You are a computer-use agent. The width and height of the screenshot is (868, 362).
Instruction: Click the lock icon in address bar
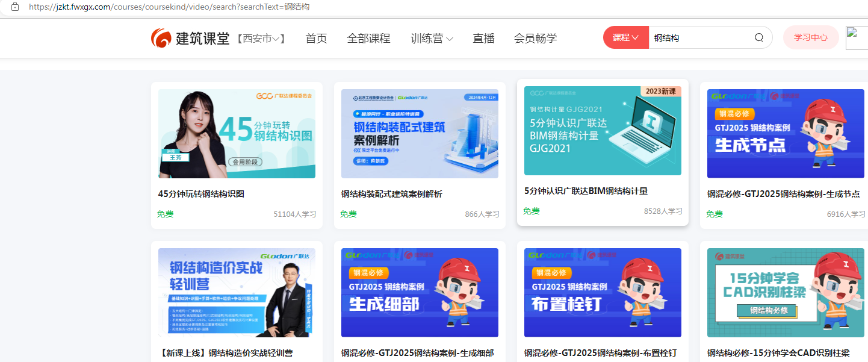click(x=15, y=7)
